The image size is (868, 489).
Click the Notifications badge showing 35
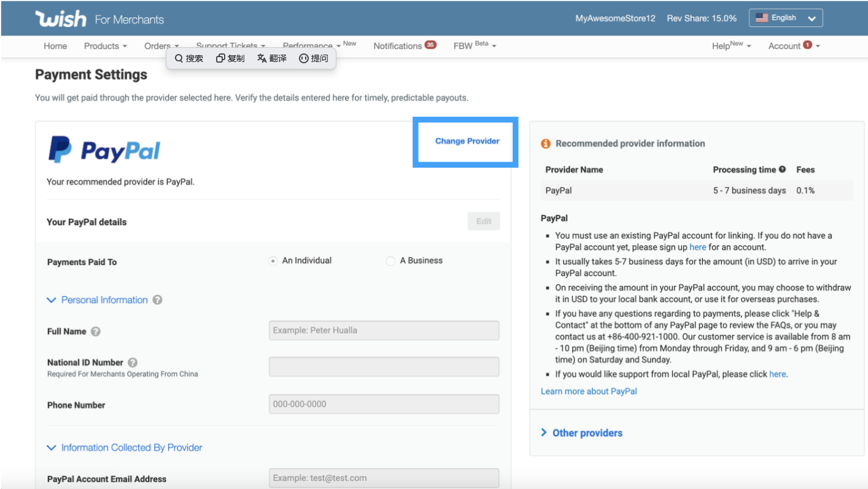[430, 45]
